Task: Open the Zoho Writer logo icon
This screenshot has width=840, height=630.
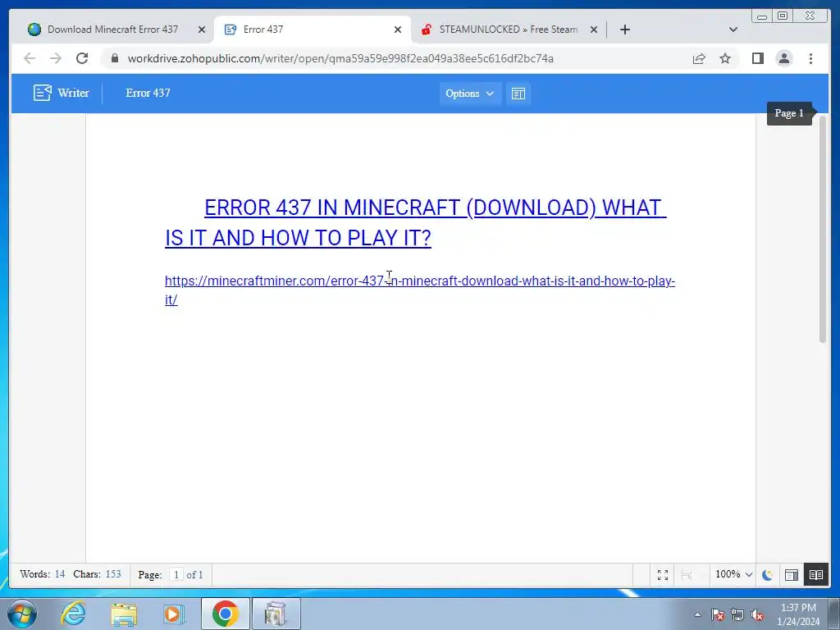Action: [x=43, y=93]
